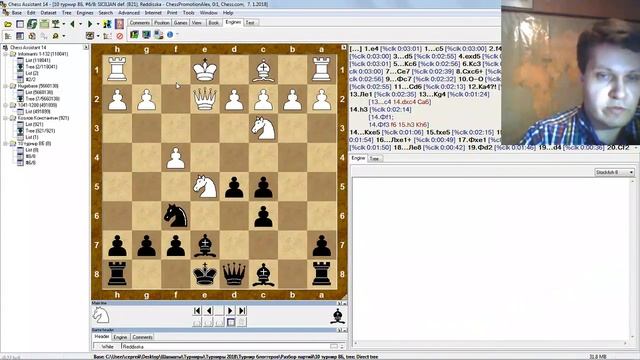Open dropdown beside the forward arrow

click(98, 24)
